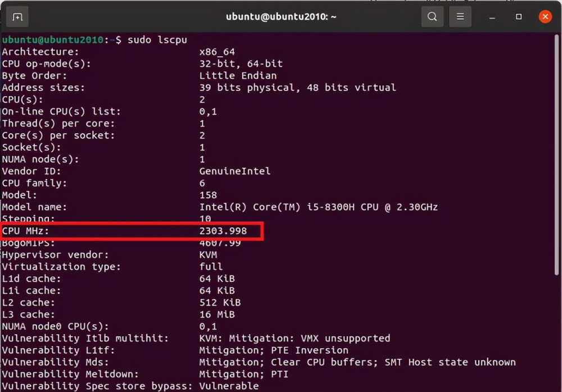562x392 pixels.
Task: Click the 'On-line CPU(s) list:' label
Action: point(61,111)
